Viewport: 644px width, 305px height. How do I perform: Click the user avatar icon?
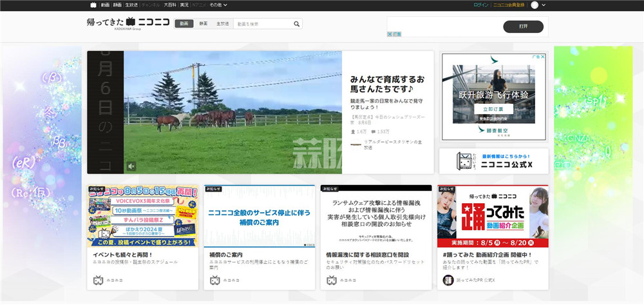click(x=535, y=5)
